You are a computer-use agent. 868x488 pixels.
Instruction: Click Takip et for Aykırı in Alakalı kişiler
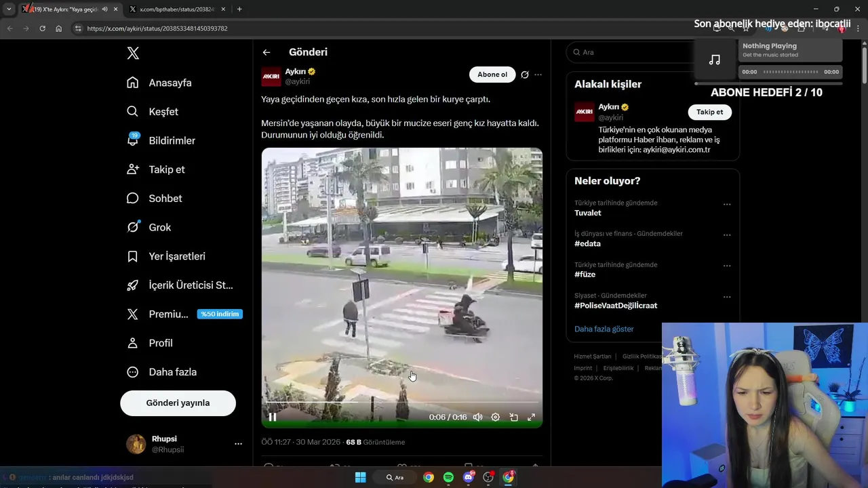[x=709, y=112]
